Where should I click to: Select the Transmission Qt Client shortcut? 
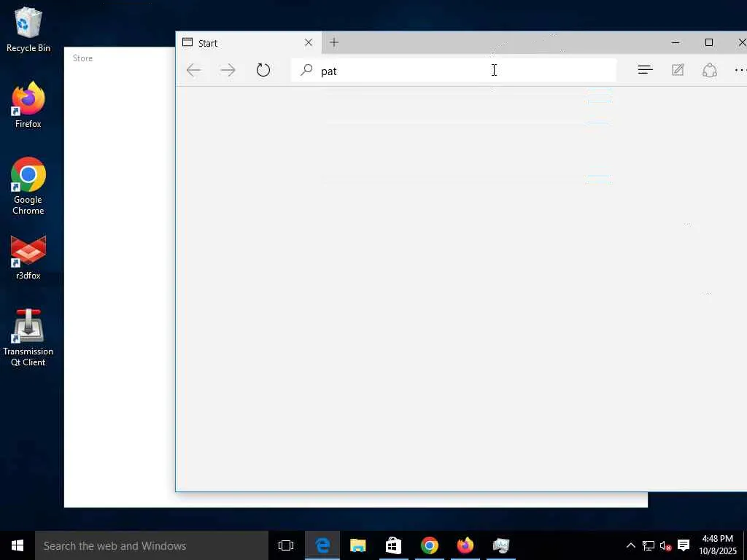coord(28,338)
